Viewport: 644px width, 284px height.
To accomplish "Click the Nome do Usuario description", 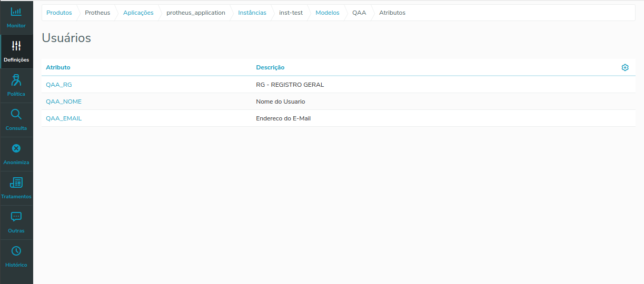I will pyautogui.click(x=281, y=102).
